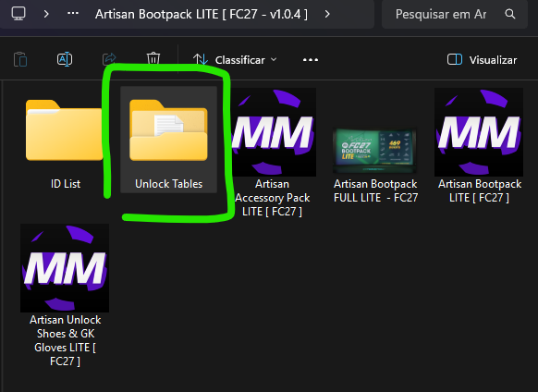Select the Artisan Bootpack FULL LITE thumbnail
The height and width of the screenshot is (392, 538).
click(x=375, y=151)
